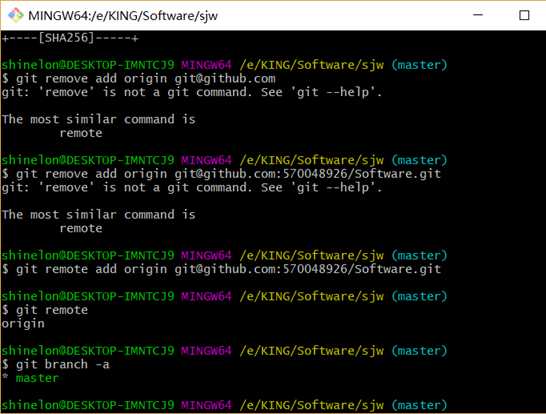546x414 pixels.
Task: Click the '+----[SHA256]-----+' line
Action: point(70,38)
